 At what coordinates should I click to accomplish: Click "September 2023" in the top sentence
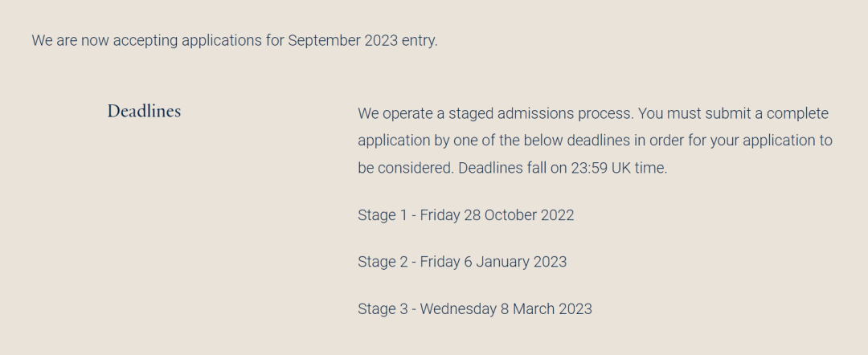[342, 40]
